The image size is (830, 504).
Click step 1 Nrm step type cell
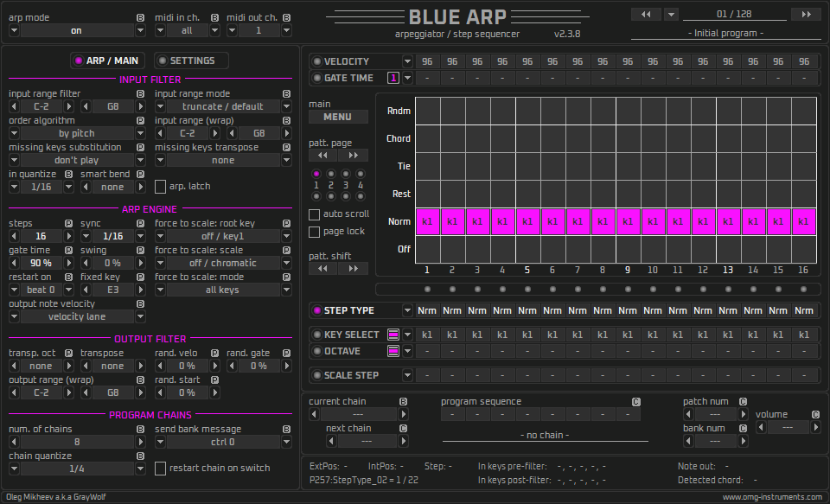tap(426, 310)
